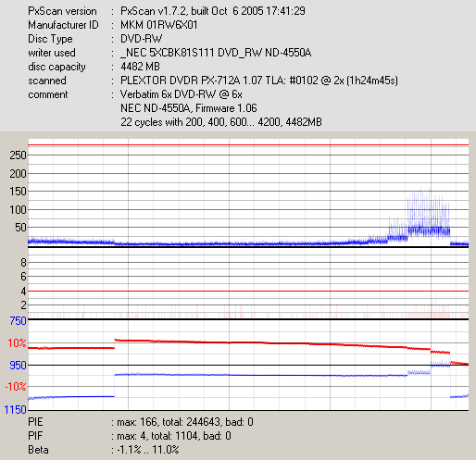Click the 8 label on PIF axis

coord(23,263)
